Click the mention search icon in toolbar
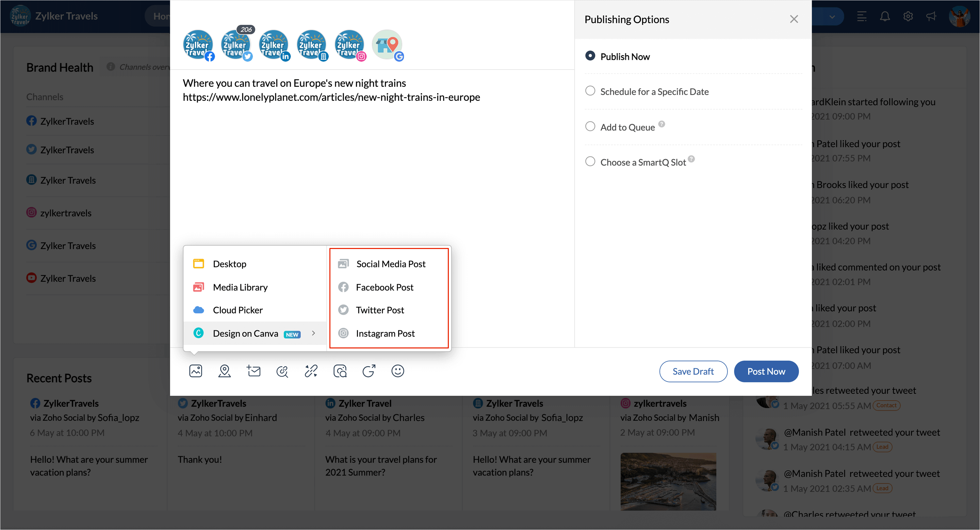The height and width of the screenshot is (530, 980). 282,371
